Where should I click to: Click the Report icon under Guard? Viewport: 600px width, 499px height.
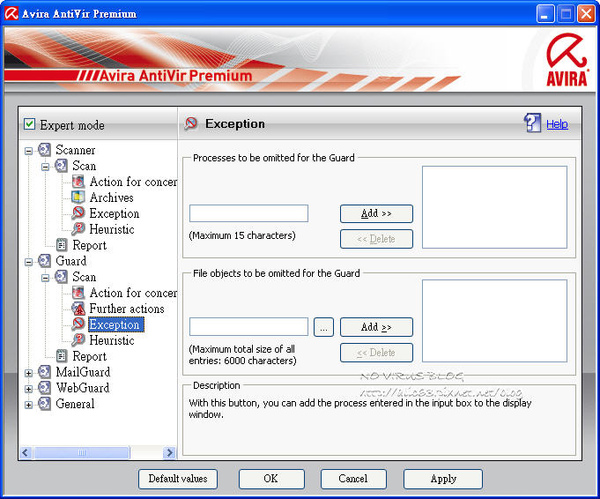tap(61, 356)
